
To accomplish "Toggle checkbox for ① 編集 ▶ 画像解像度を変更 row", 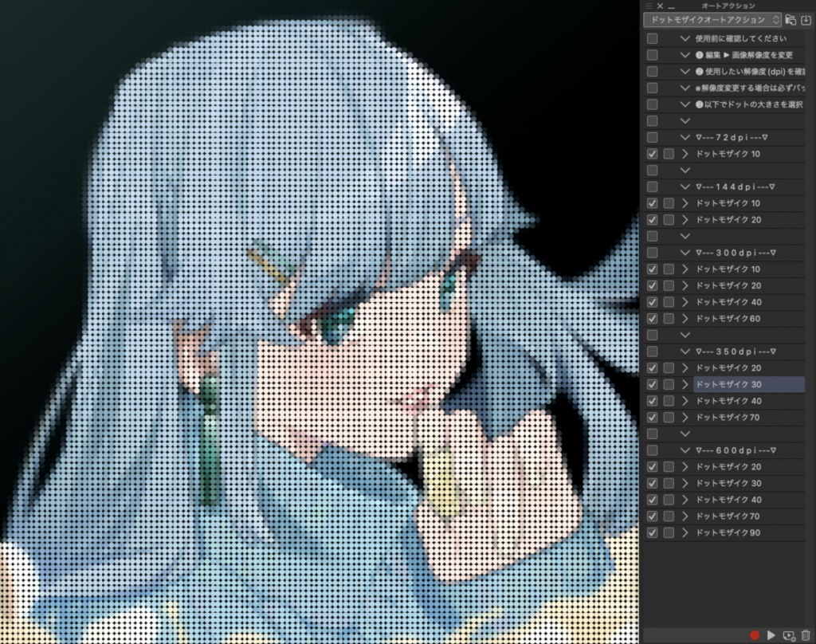I will (652, 55).
